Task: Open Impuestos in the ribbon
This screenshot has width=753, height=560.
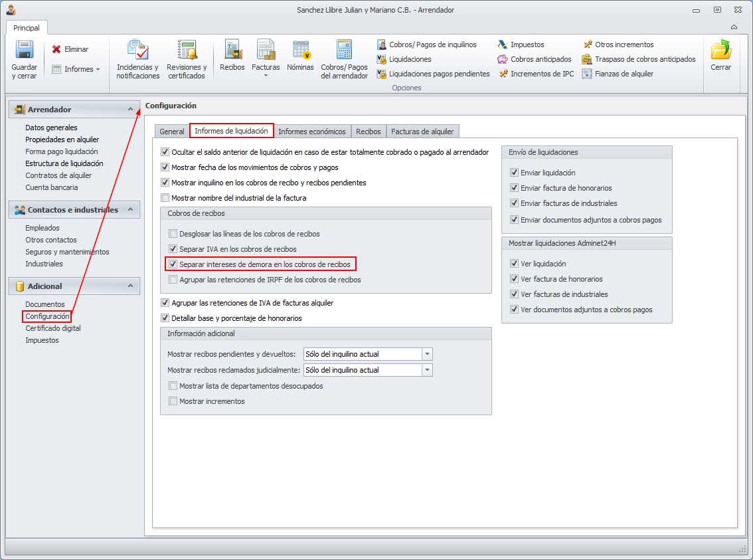Action: coord(521,45)
